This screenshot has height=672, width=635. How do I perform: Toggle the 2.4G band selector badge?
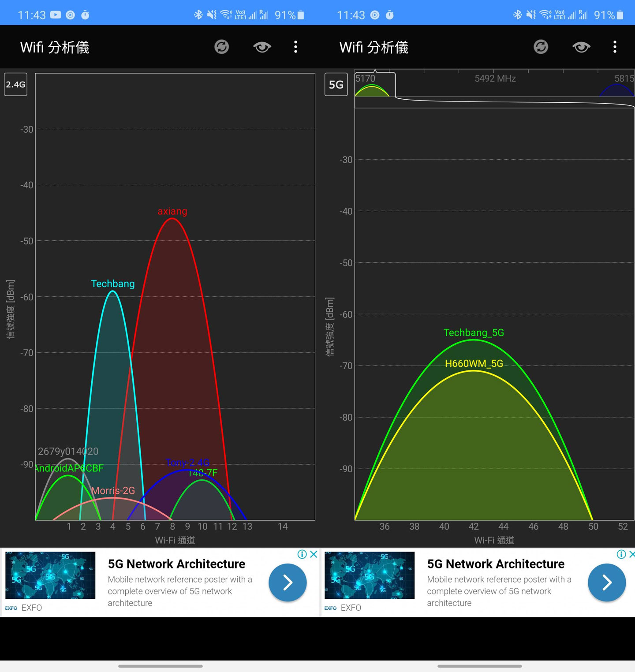pos(15,85)
